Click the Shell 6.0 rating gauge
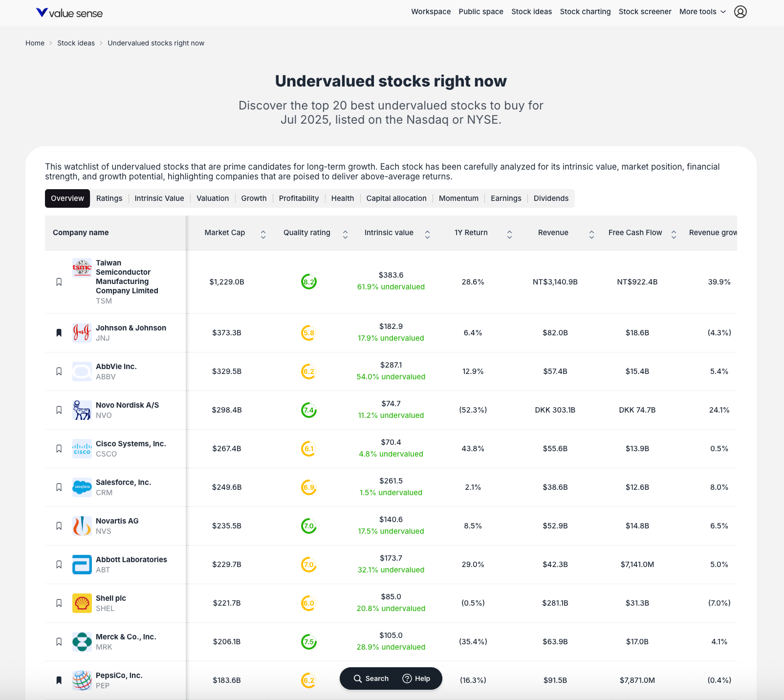Image resolution: width=784 pixels, height=700 pixels. [x=309, y=603]
